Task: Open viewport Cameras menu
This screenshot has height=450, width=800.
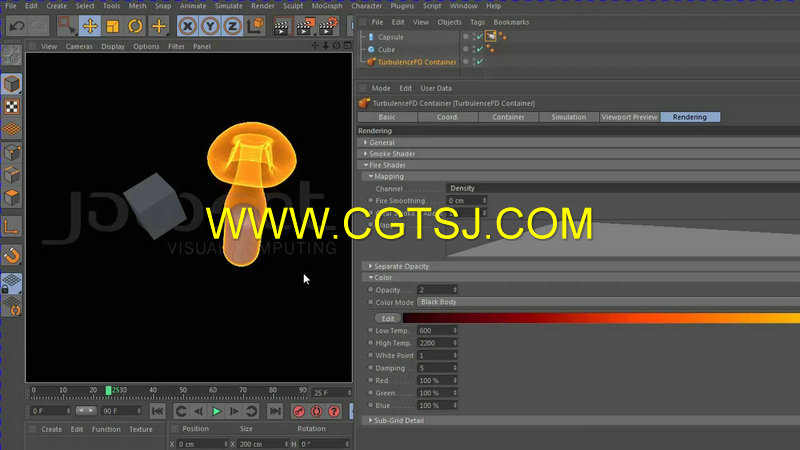Action: 79,46
